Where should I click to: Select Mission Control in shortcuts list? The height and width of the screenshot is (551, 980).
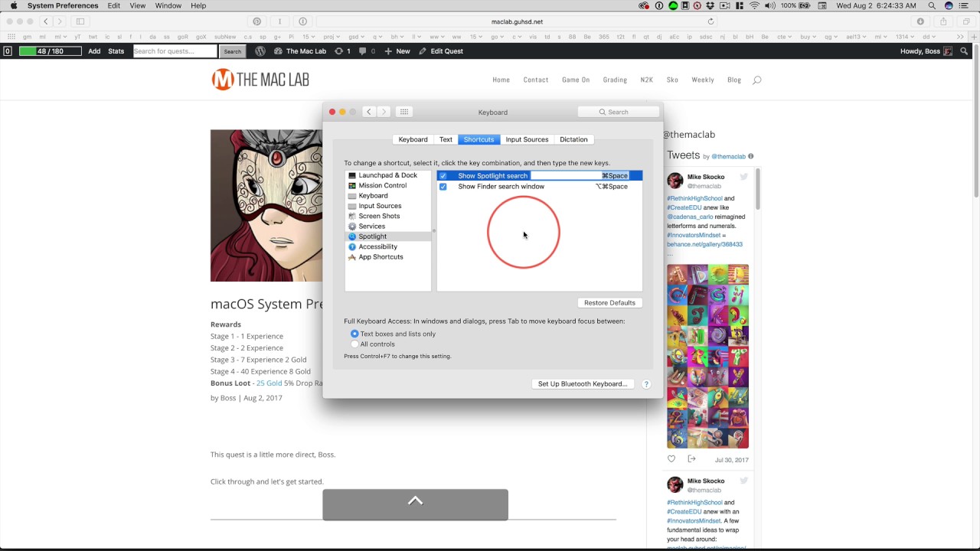coord(388,185)
